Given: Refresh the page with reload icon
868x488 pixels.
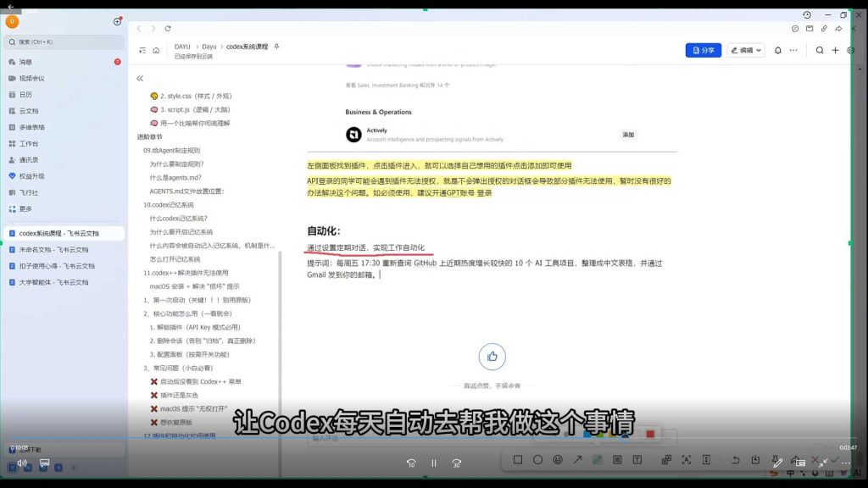Looking at the screenshot, I should pos(168,28).
